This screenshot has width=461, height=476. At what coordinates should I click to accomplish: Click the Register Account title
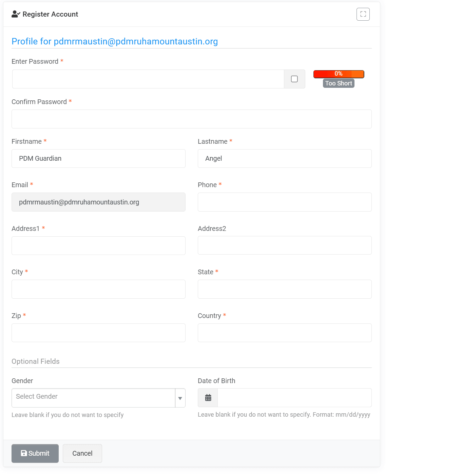tap(50, 14)
